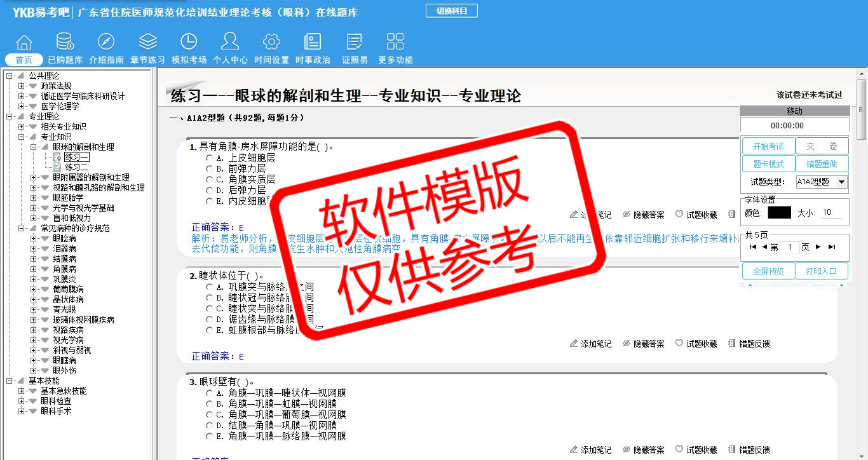Click the 开始考试 button
The width and height of the screenshot is (868, 460).
point(768,146)
